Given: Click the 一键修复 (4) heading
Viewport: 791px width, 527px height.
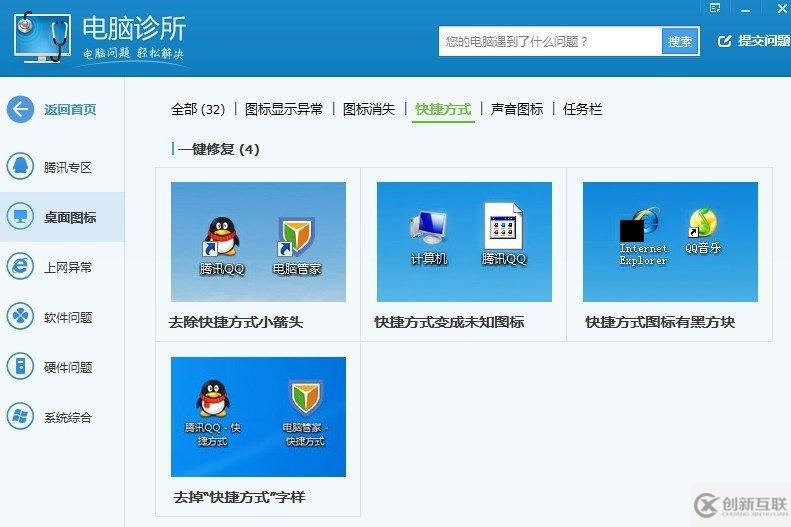Looking at the screenshot, I should click(218, 149).
